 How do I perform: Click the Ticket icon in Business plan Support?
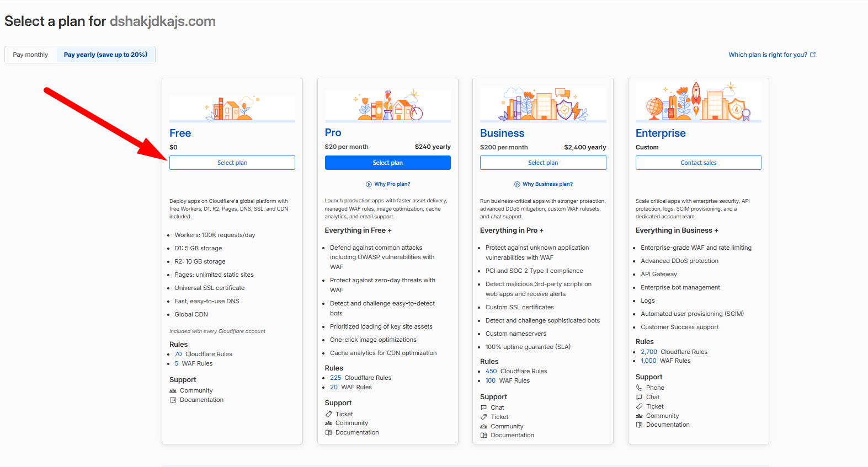pos(484,417)
